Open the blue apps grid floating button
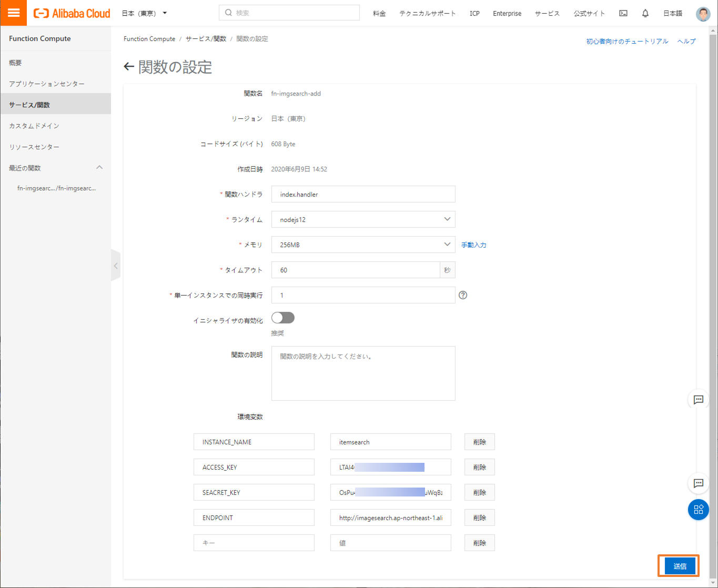The width and height of the screenshot is (718, 588). (x=699, y=509)
